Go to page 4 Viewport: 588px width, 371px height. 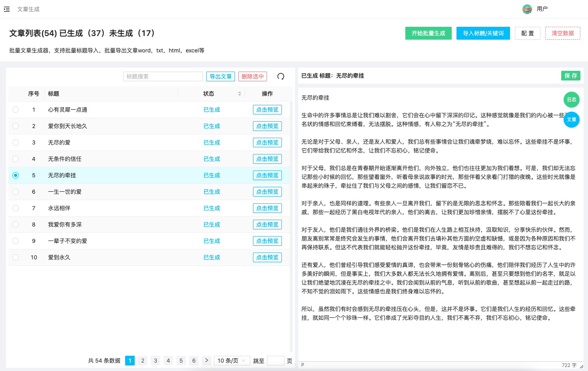point(168,361)
